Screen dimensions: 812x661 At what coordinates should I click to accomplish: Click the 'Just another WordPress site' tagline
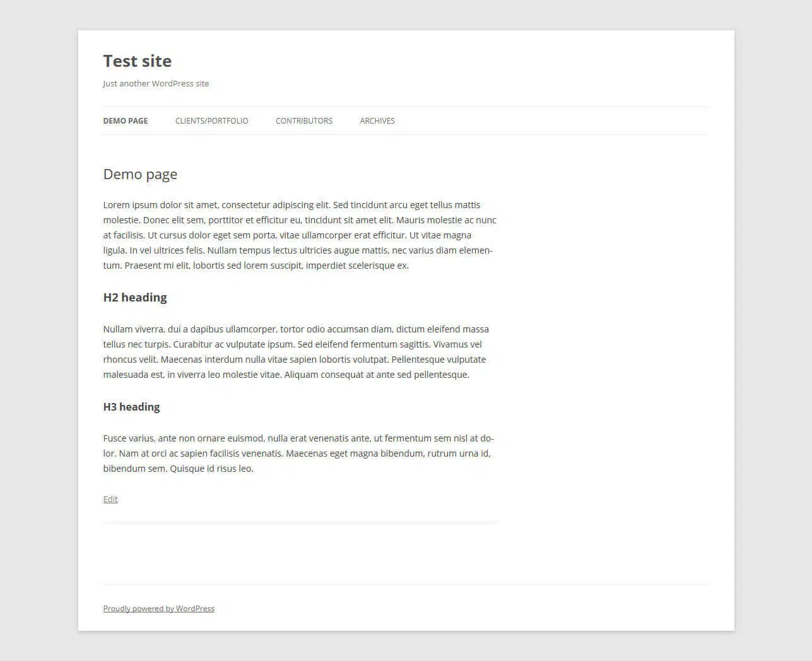[156, 83]
